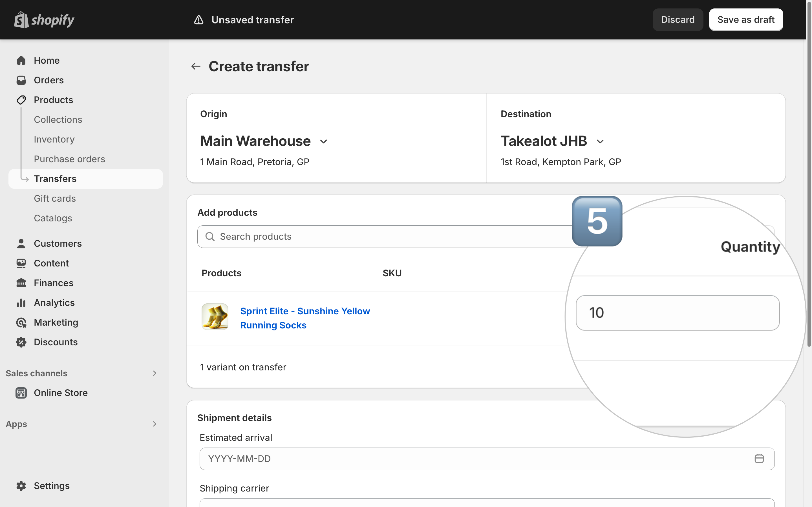Open Sprint Elite Sunshine Yellow Running Socks link
This screenshot has width=812, height=507.
coord(305,318)
